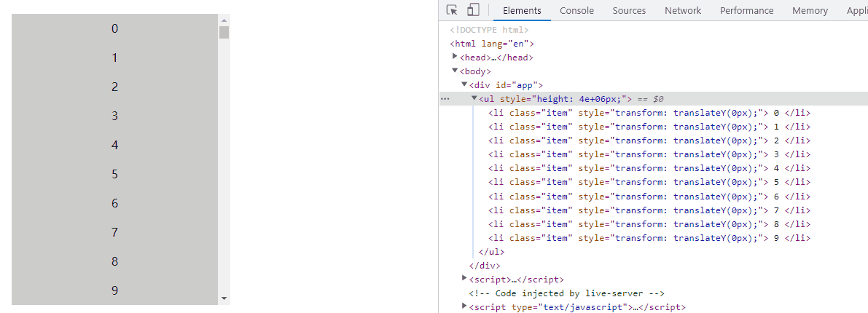The image size is (868, 313).
Task: Select the li element containing 1
Action: click(649, 127)
